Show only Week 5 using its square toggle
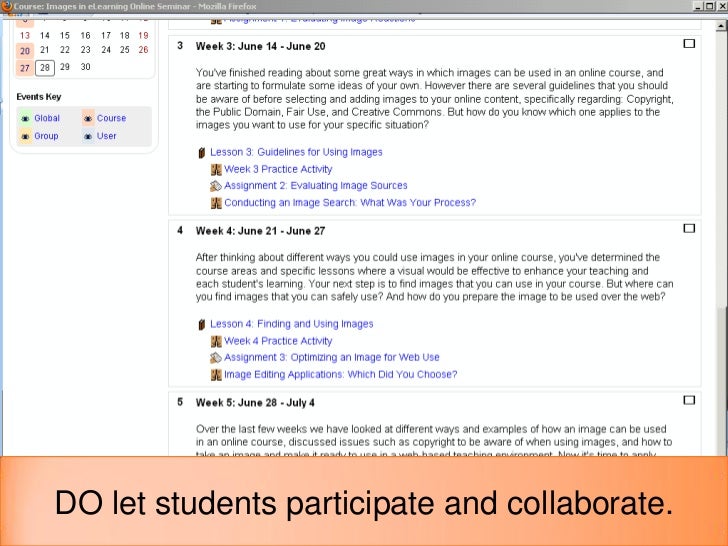The height and width of the screenshot is (546, 728). (x=689, y=400)
